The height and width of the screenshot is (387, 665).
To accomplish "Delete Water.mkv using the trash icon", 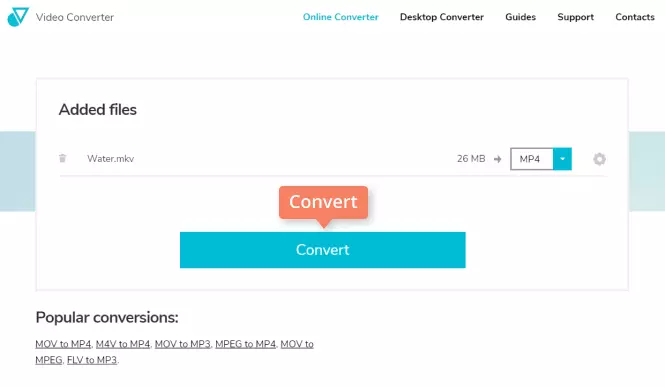I will coord(63,158).
